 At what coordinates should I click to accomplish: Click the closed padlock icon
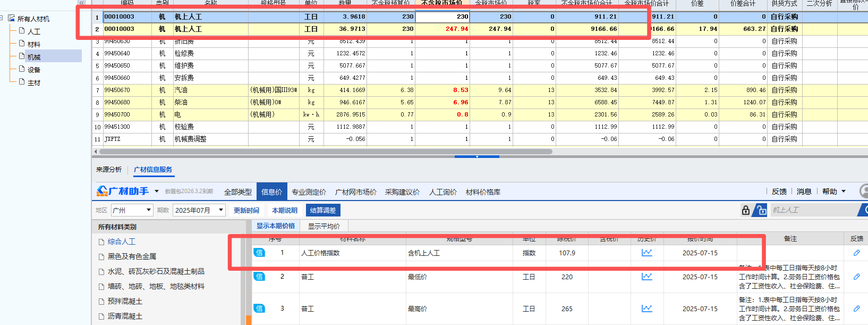(746, 210)
